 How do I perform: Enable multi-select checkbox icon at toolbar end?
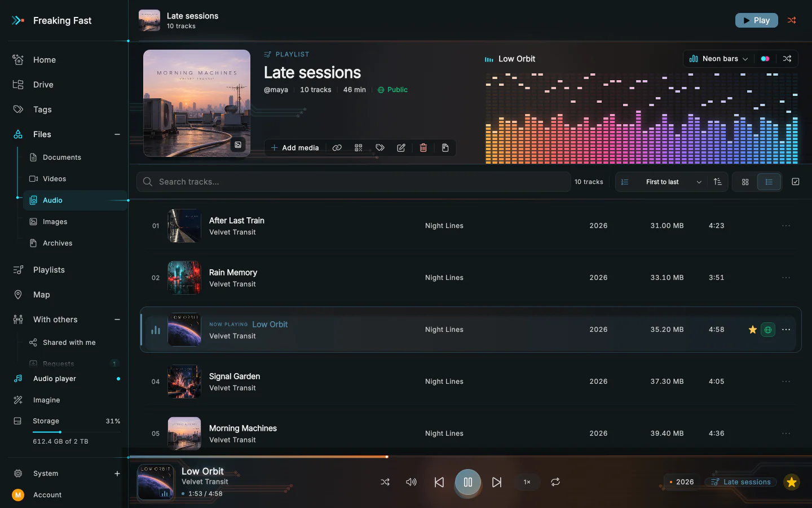coord(796,182)
